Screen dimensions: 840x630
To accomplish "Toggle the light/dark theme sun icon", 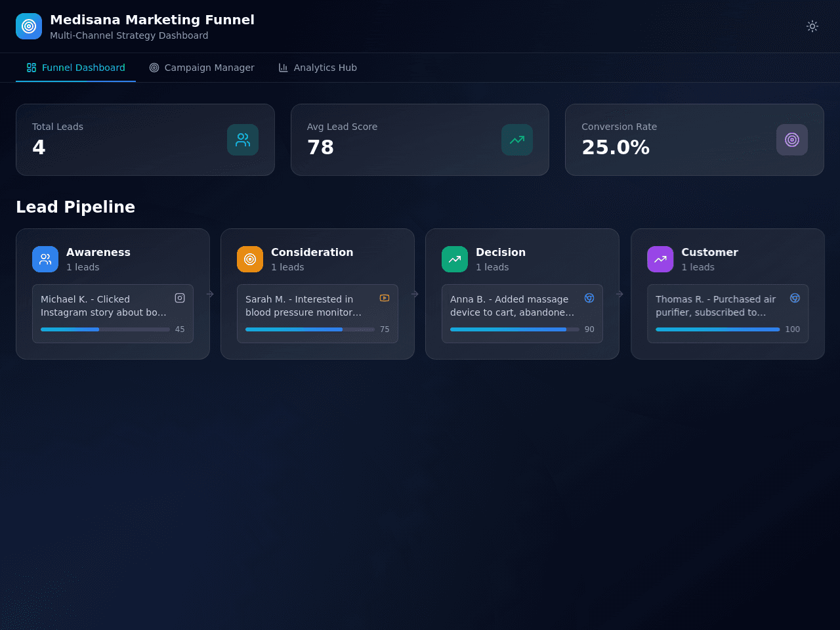I will (x=812, y=26).
